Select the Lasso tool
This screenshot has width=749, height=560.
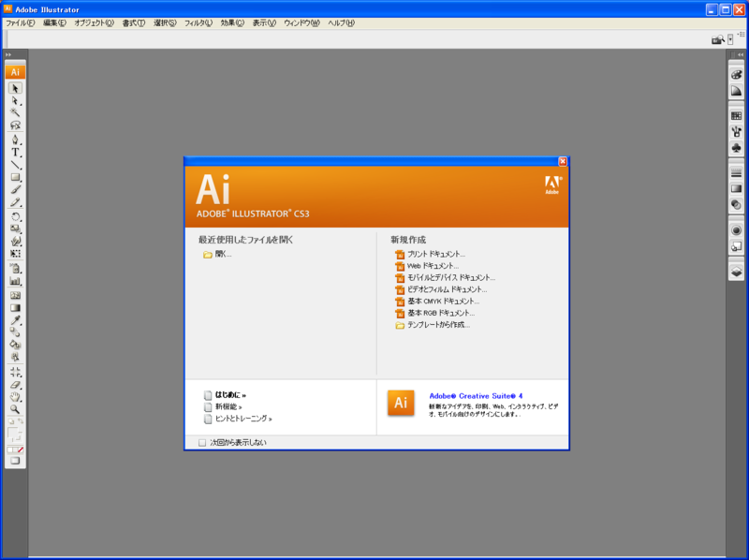click(x=15, y=125)
